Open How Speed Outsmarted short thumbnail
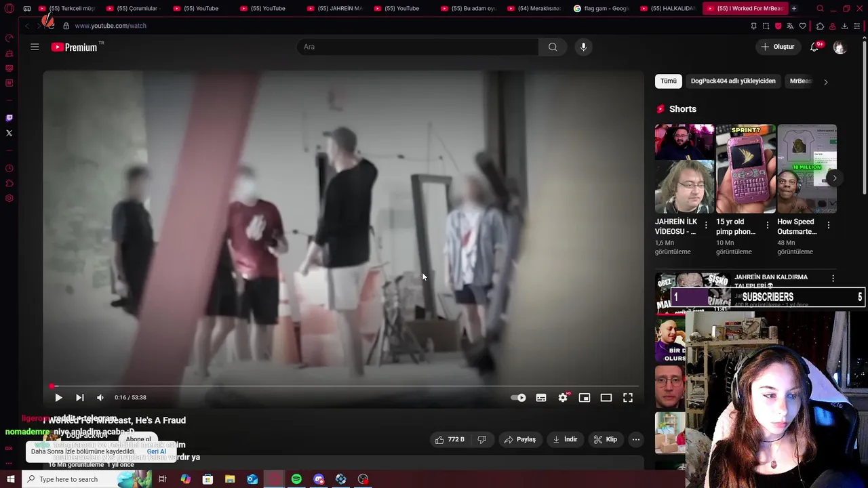Image resolution: width=868 pixels, height=488 pixels. tap(807, 169)
